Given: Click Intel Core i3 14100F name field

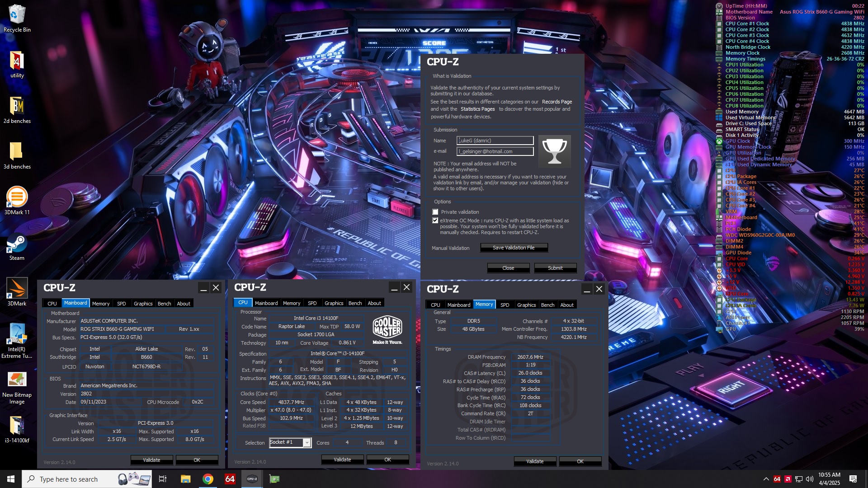Looking at the screenshot, I should tap(316, 318).
